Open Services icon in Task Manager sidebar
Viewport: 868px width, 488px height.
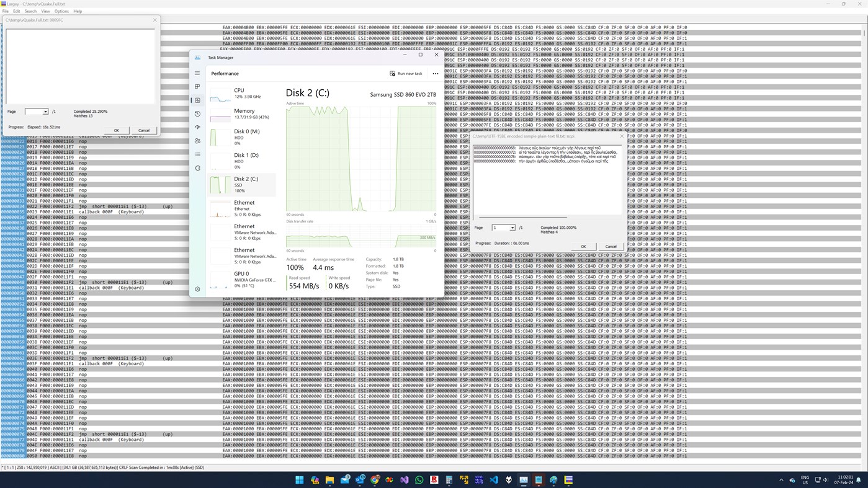click(197, 168)
